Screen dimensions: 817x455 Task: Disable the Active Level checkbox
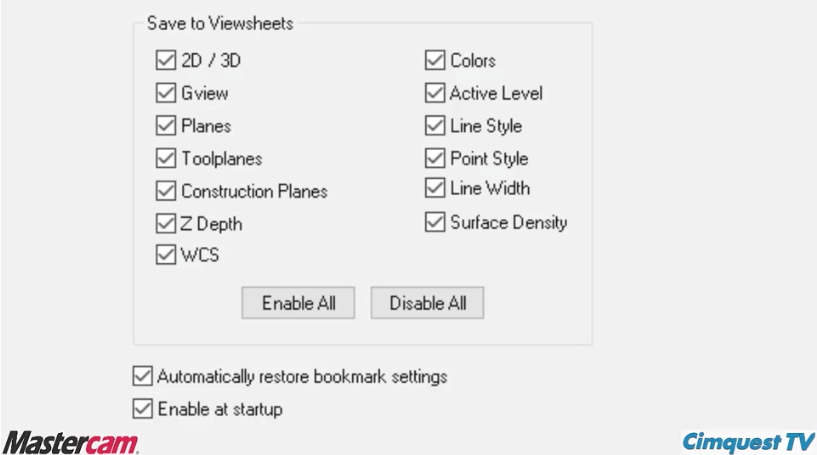point(435,93)
